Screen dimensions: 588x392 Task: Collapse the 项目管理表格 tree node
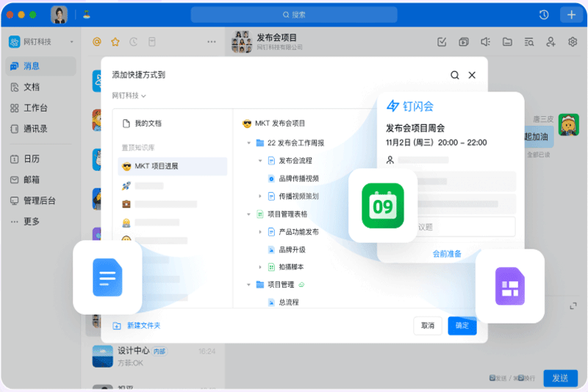pyautogui.click(x=249, y=214)
